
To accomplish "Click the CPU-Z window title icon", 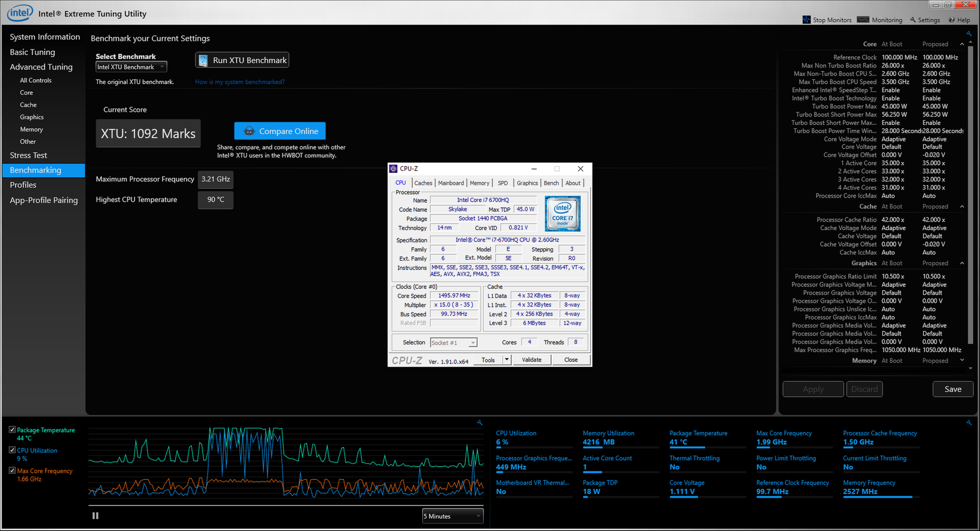I will click(393, 168).
